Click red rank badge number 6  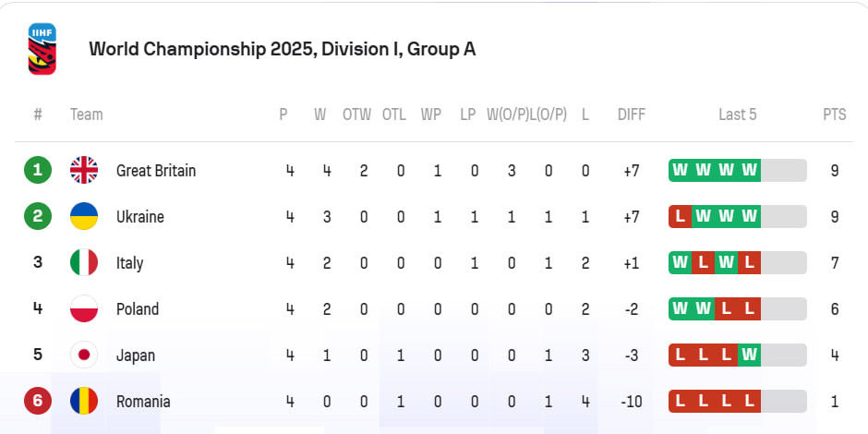pos(38,401)
